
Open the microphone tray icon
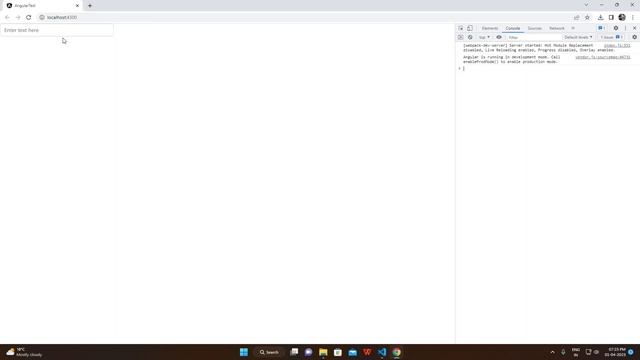click(x=563, y=352)
